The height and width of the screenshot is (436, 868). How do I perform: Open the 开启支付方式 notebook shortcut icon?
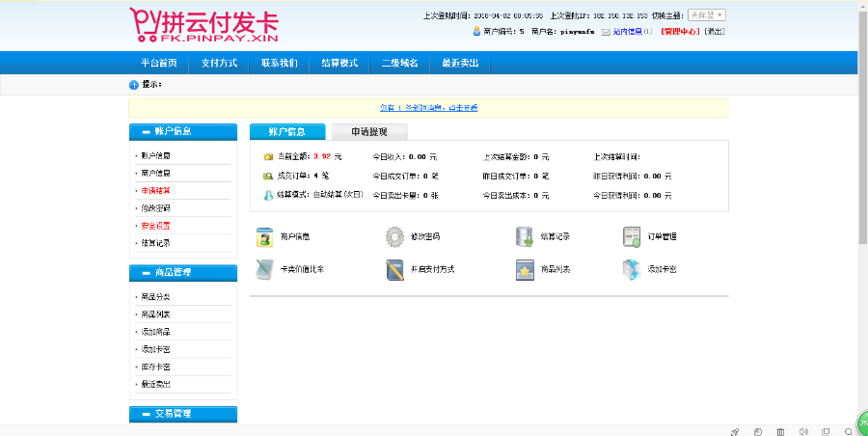(394, 269)
